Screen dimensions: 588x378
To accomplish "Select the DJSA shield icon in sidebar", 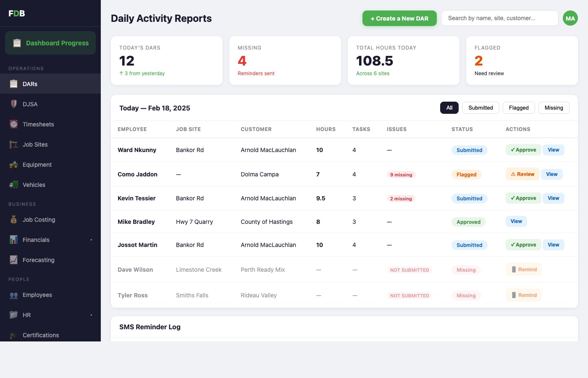I will 13,104.
